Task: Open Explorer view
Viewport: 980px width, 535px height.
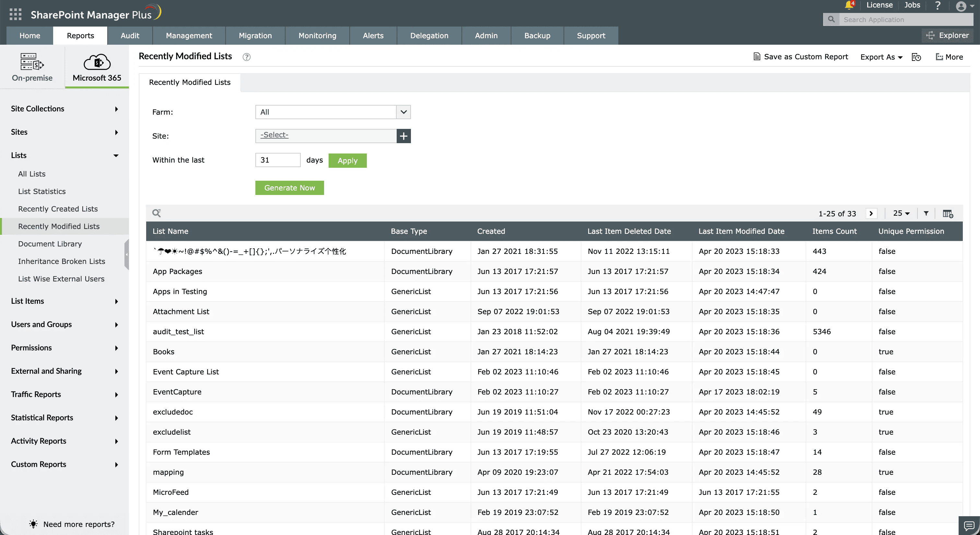Action: click(948, 35)
